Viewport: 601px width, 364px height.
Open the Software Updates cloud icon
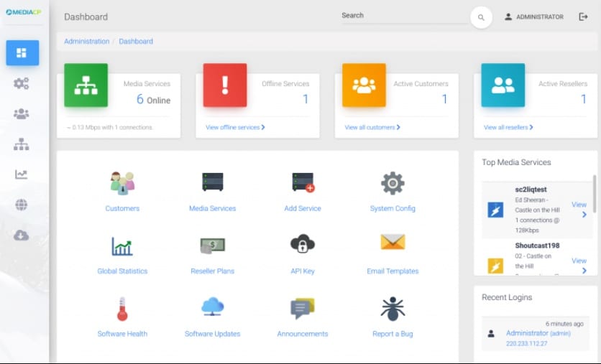pos(212,307)
